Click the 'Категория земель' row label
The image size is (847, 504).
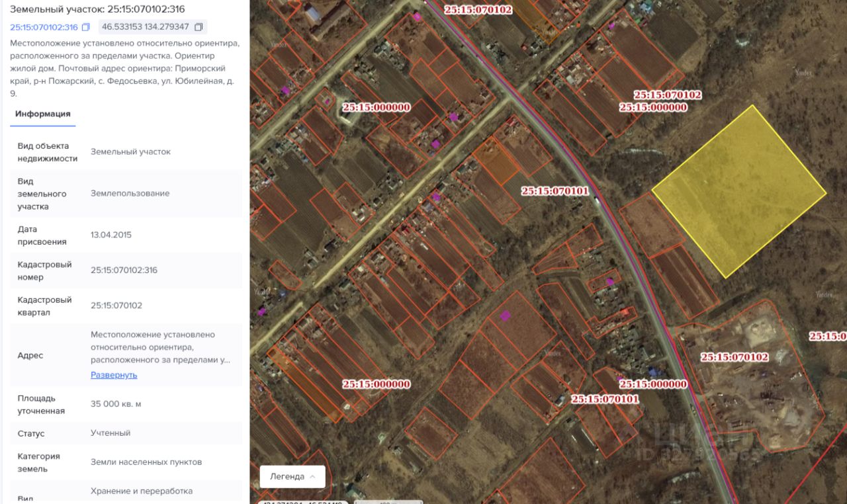[39, 462]
